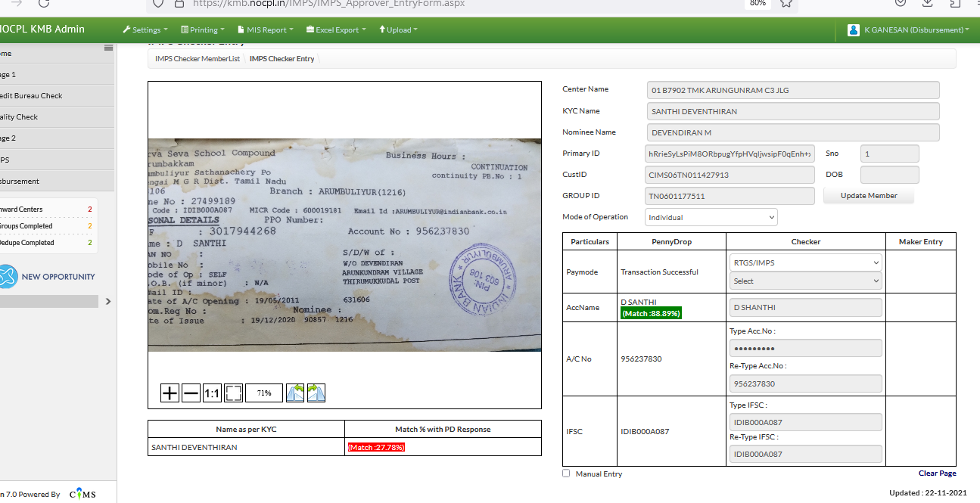Open Page 1 in the sidebar
Image resolution: width=980 pixels, height=503 pixels.
coord(58,75)
